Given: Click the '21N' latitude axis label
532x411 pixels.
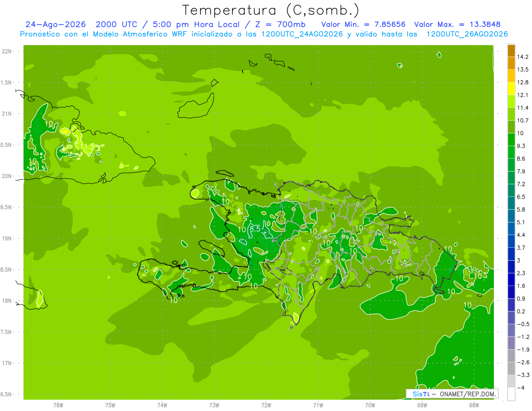Looking at the screenshot, I should pyautogui.click(x=7, y=114).
